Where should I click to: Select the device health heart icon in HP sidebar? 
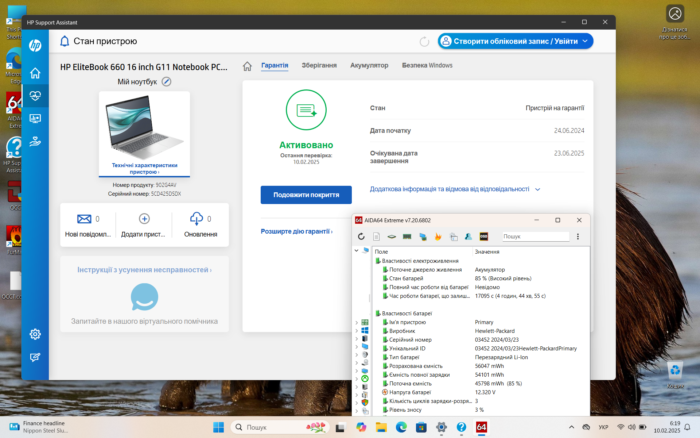click(35, 96)
